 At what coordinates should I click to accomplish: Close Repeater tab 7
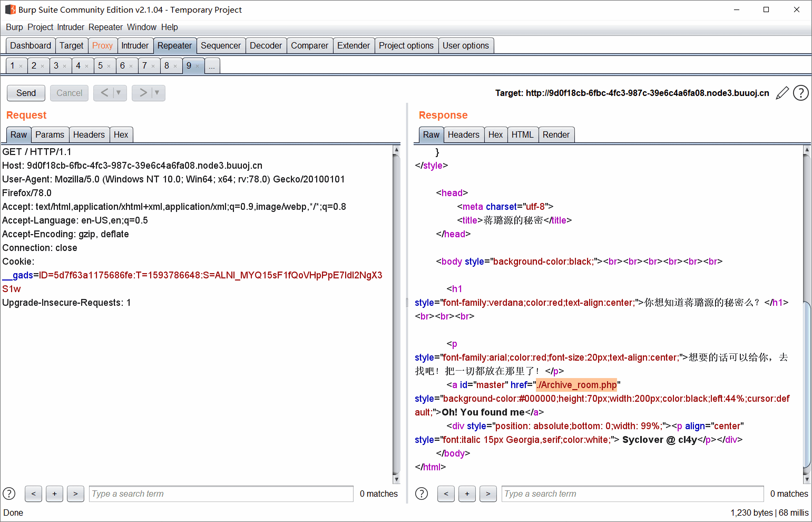pyautogui.click(x=153, y=66)
